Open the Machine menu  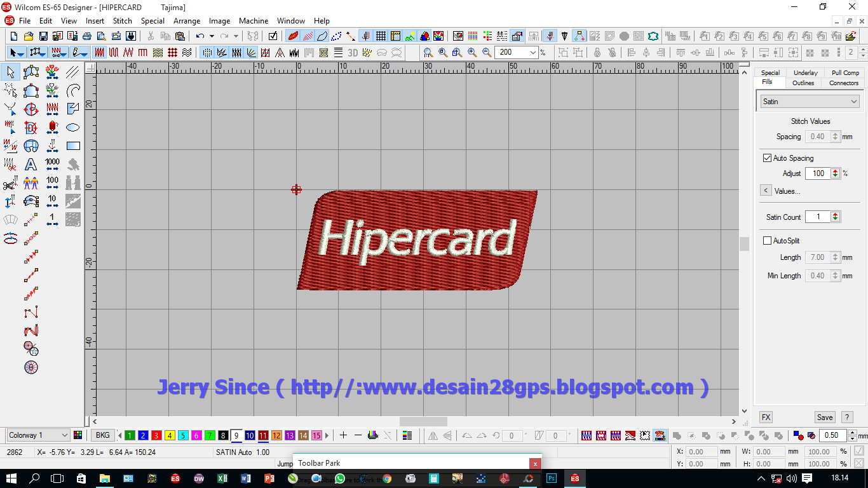[x=254, y=20]
